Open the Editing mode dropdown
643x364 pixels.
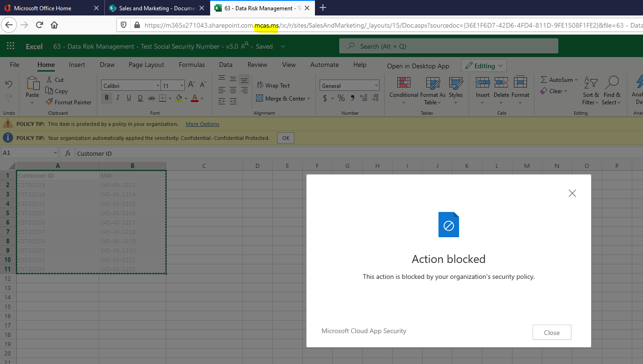pos(484,66)
